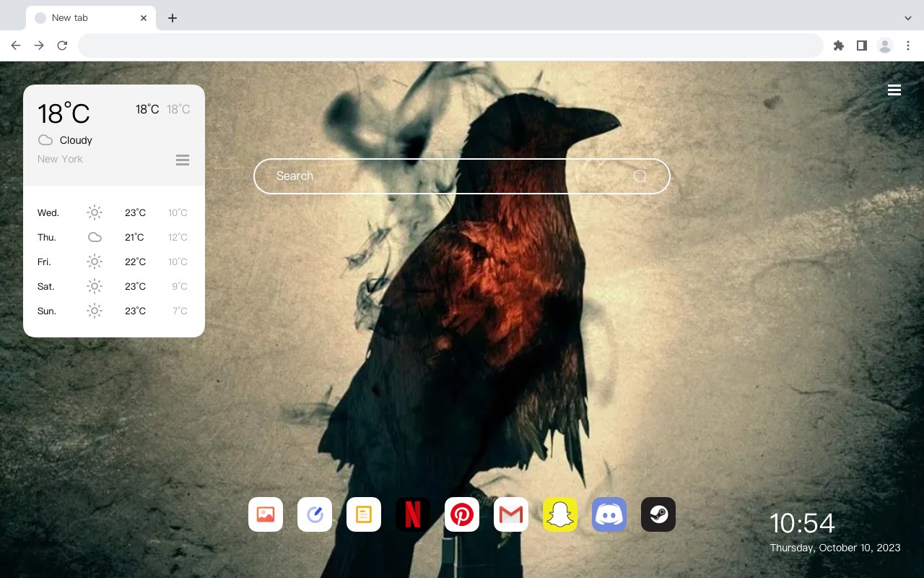Open the blue pencil-circle shortcut icon
This screenshot has width=924, height=578.
click(315, 514)
